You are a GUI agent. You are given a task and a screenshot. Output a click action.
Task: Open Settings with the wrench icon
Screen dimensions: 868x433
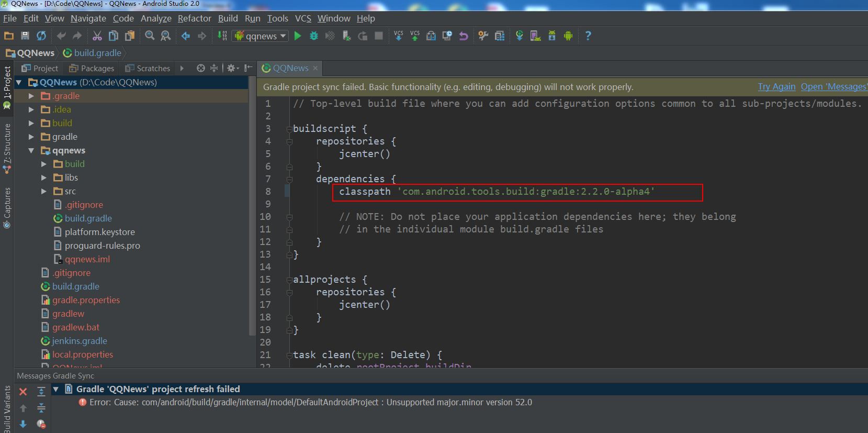[483, 36]
